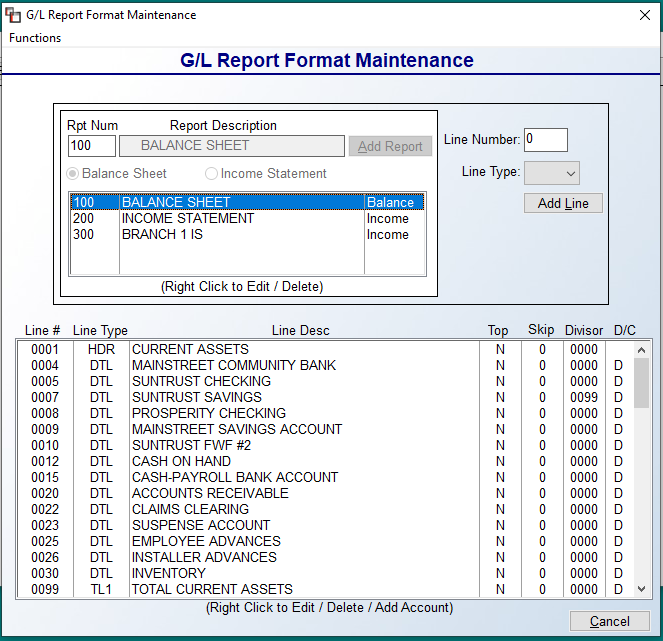
Task: Expand the Line Type dropdown
Action: [552, 173]
